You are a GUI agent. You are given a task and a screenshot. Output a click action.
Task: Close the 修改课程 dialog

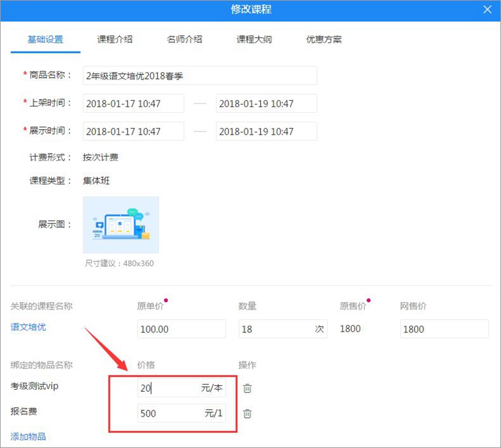point(487,9)
